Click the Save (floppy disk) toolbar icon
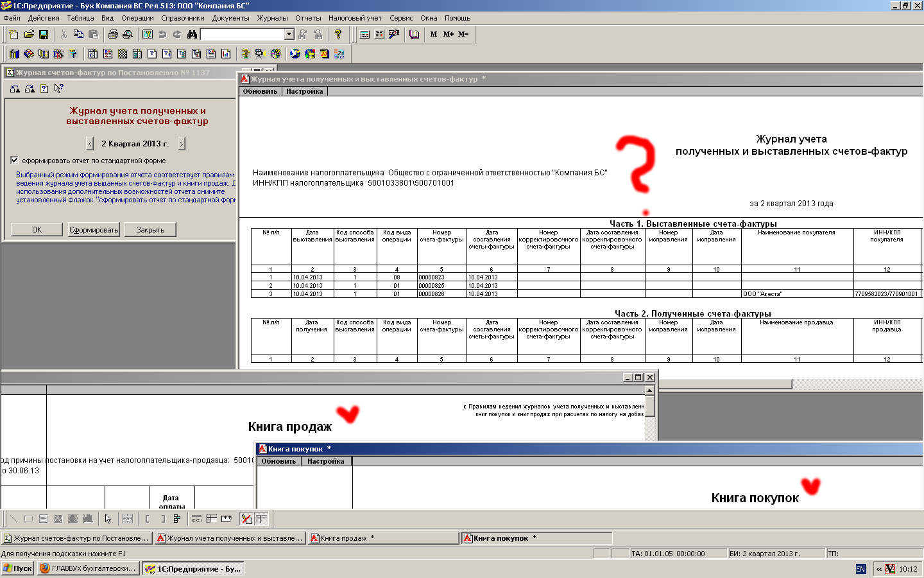This screenshot has height=578, width=924. pyautogui.click(x=44, y=34)
